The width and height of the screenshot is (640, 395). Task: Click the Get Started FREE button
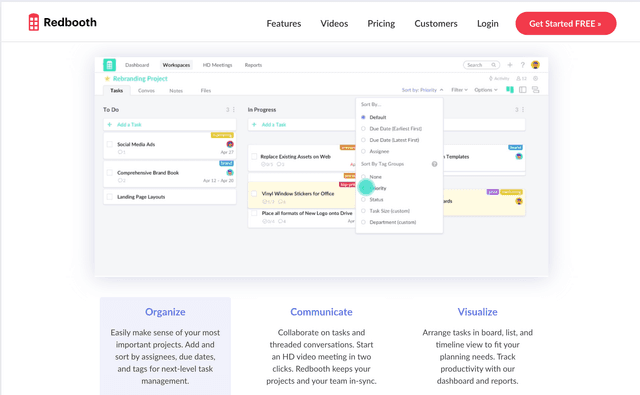[x=566, y=23]
